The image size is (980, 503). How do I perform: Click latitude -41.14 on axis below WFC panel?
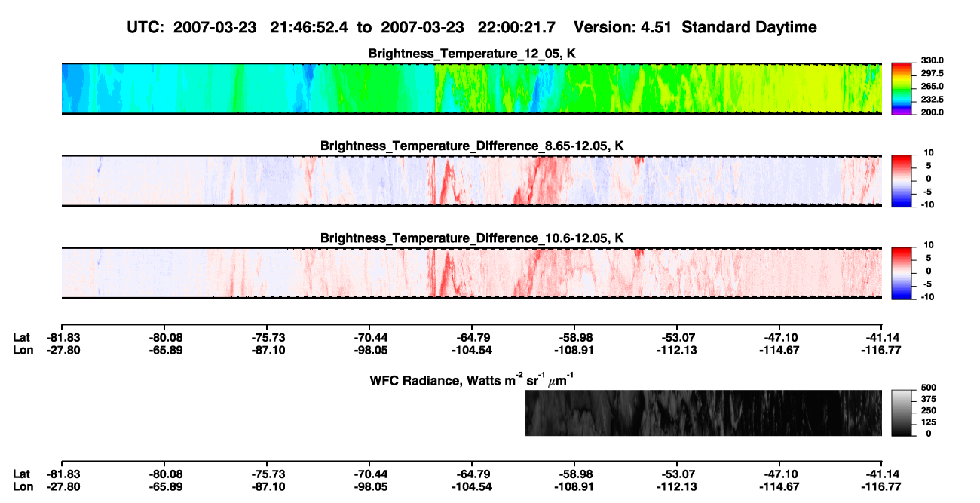[882, 474]
